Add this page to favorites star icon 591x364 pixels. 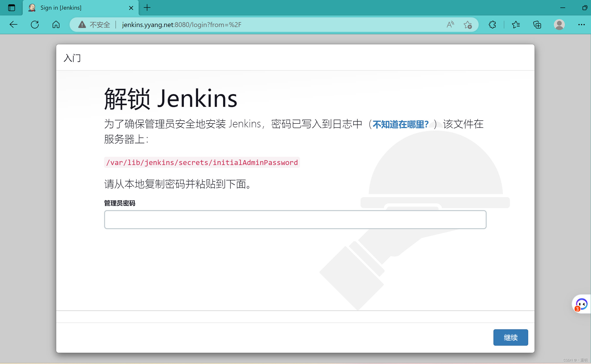(468, 25)
